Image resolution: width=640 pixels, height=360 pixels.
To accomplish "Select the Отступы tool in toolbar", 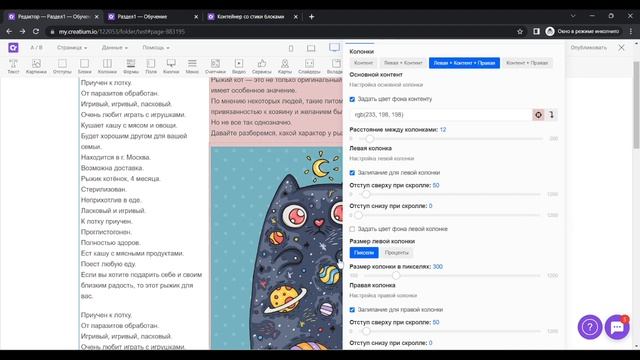I will (62, 67).
